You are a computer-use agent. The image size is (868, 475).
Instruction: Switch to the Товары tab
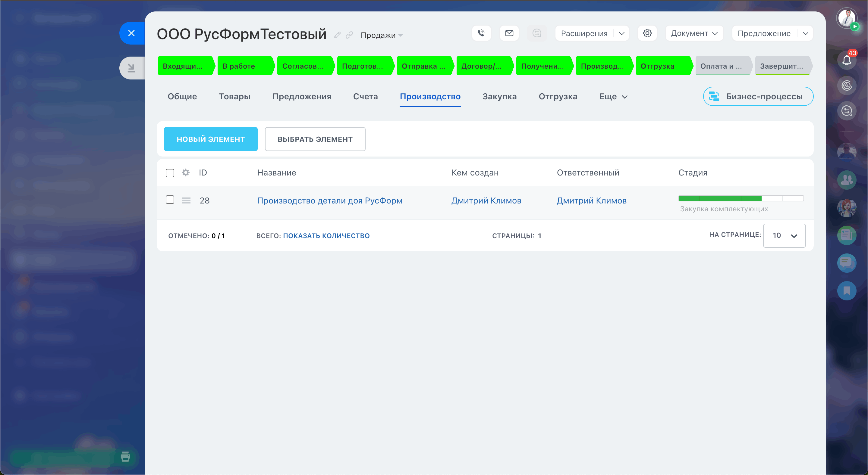pyautogui.click(x=234, y=97)
